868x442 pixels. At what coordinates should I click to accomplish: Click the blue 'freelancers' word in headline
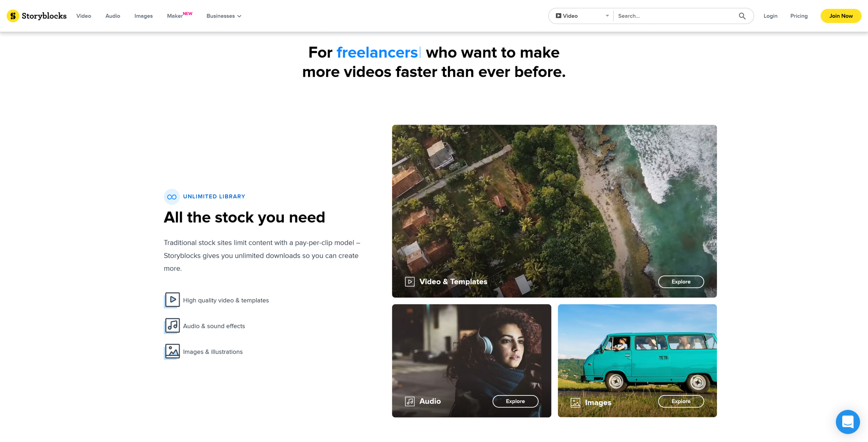coord(377,52)
